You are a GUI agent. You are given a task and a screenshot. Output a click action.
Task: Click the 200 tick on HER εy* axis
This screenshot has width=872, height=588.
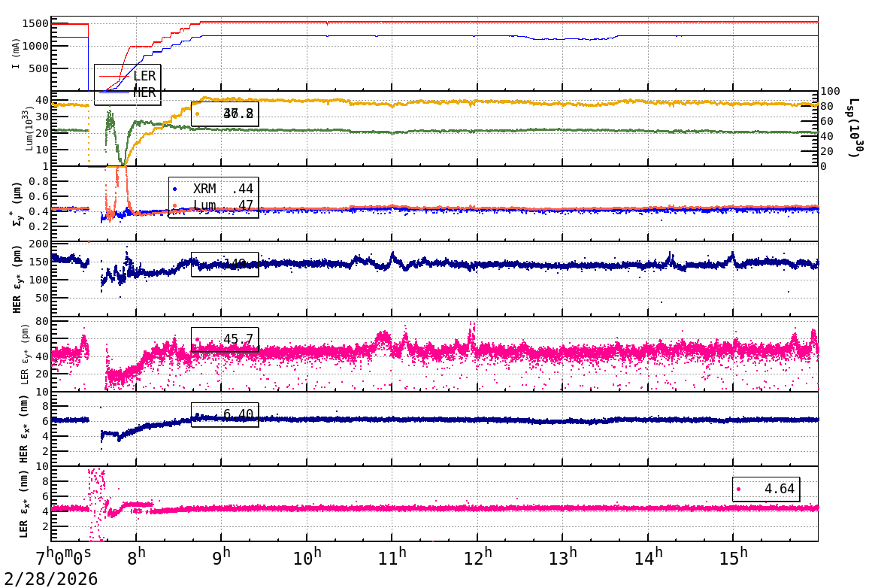click(39, 244)
